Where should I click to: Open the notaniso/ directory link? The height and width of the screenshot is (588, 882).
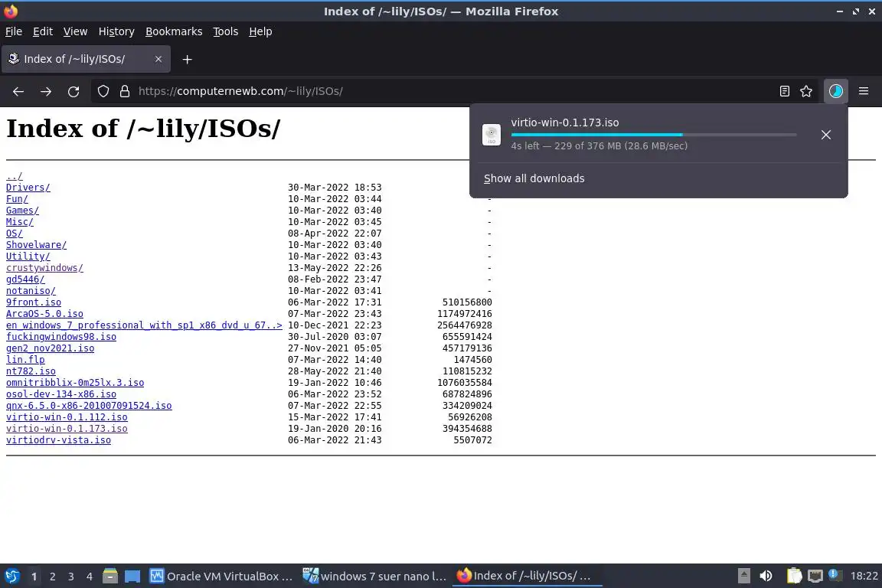31,290
